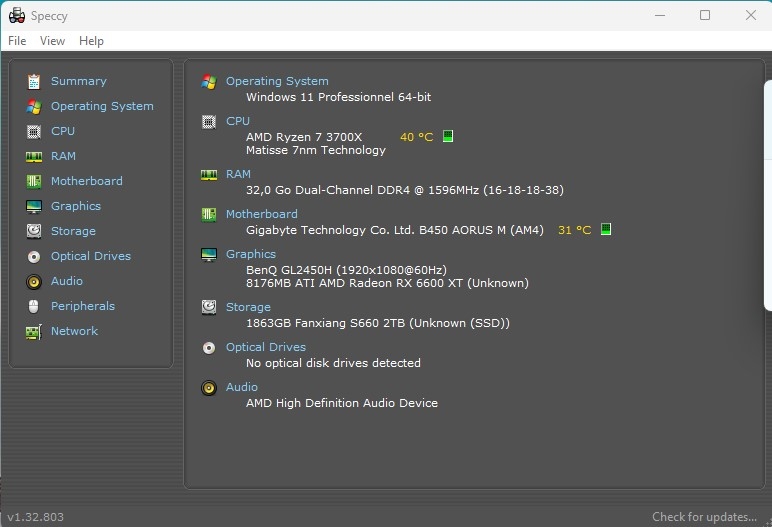Viewport: 772px width, 527px height.
Task: Select Network in the sidebar
Action: pyautogui.click(x=74, y=331)
